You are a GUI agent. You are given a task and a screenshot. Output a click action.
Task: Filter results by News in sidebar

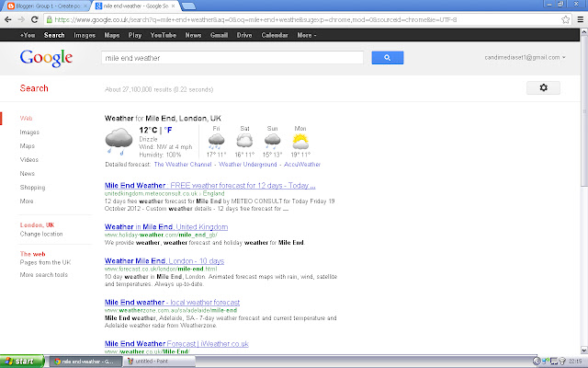[x=28, y=174]
